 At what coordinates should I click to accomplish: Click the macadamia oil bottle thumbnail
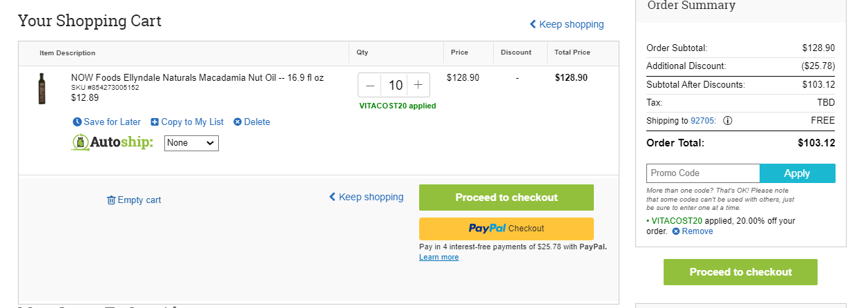click(42, 88)
